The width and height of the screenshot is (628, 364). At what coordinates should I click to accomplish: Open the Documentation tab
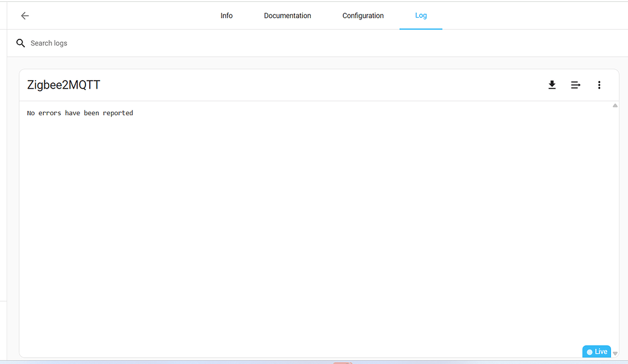287,15
